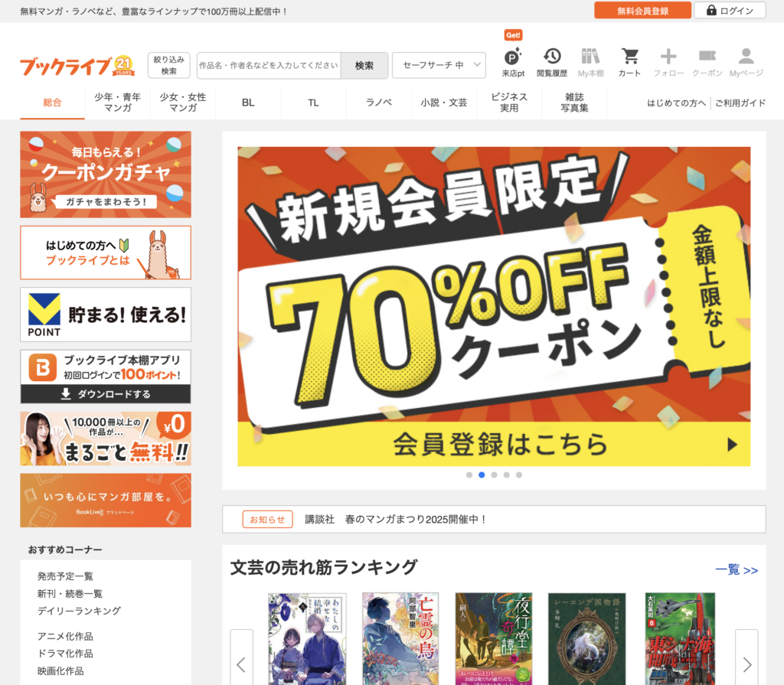
Task: Select the third carousel dot indicator
Action: tap(494, 475)
